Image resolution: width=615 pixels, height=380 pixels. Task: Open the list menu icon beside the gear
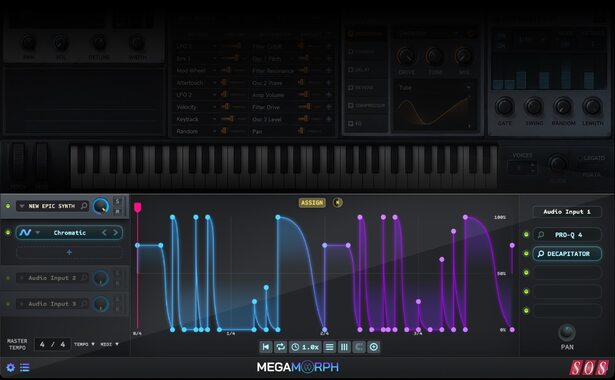(25, 367)
